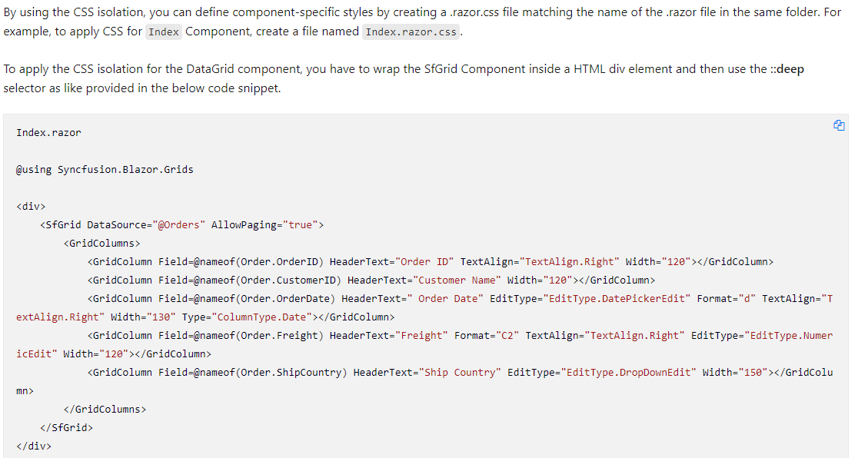Click the "Order Date" header text value
Screen dimensions: 868x458
(445, 299)
